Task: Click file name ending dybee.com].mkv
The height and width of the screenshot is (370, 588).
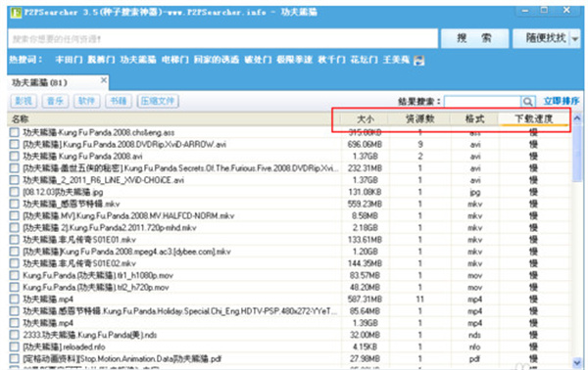Action: click(126, 252)
